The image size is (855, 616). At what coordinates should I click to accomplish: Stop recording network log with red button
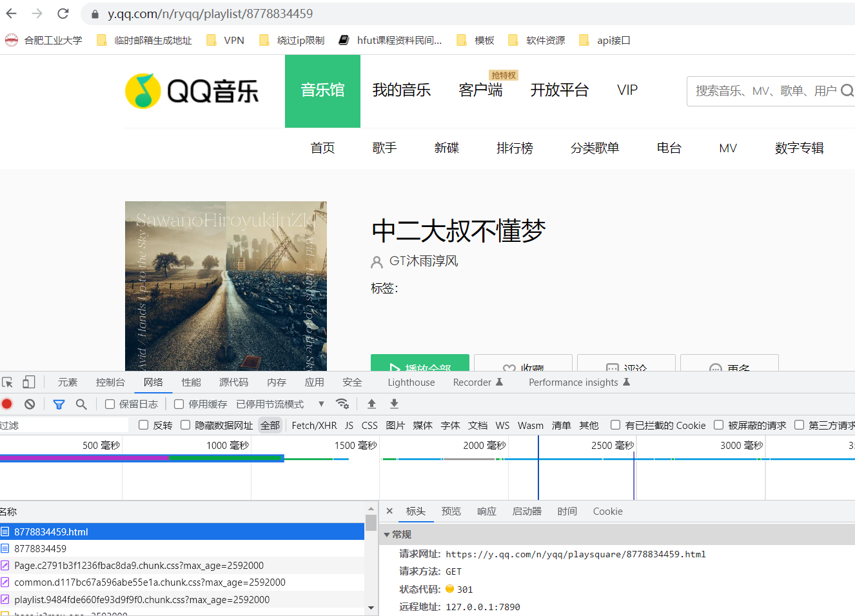coord(7,404)
